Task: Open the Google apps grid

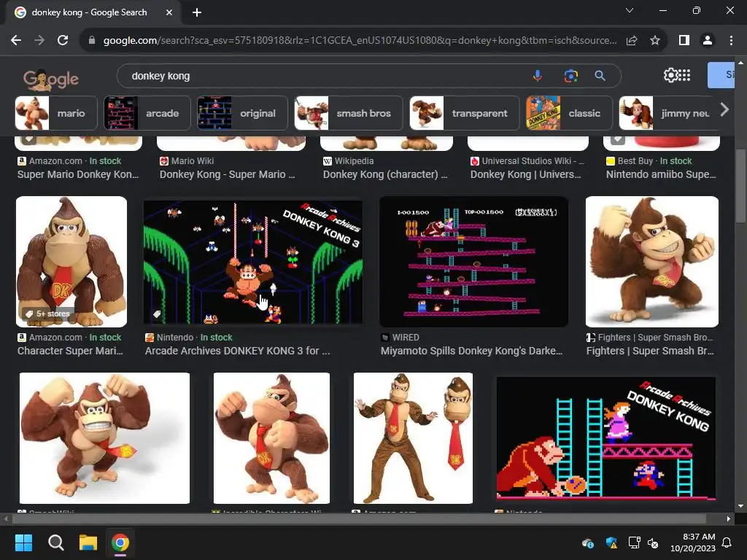Action: click(x=684, y=75)
